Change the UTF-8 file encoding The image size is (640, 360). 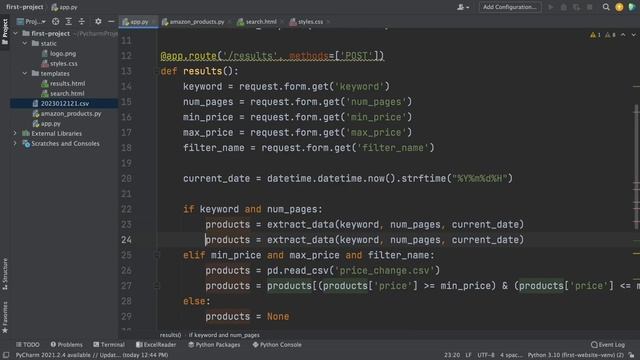coord(486,356)
